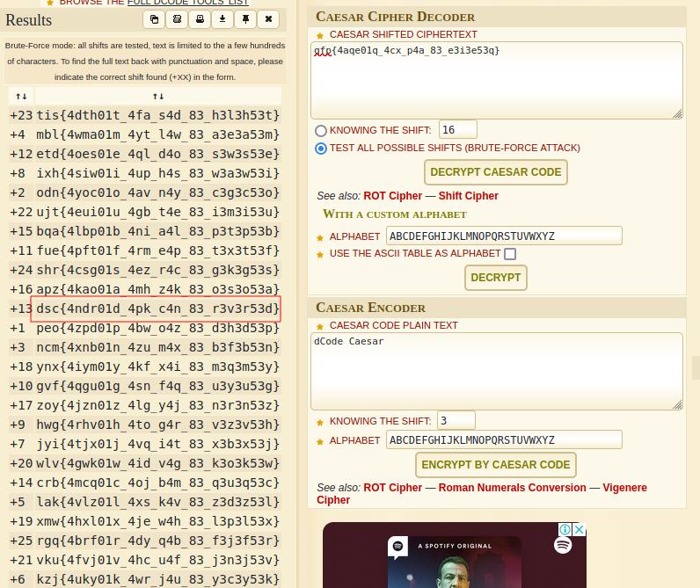Sort results by the decoded text column arrows
This screenshot has height=588, width=700.
(x=158, y=96)
